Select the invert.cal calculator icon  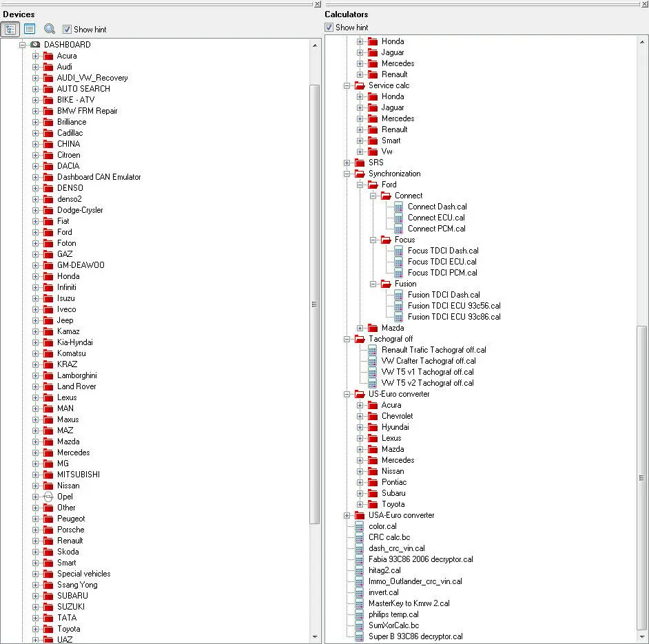[359, 592]
